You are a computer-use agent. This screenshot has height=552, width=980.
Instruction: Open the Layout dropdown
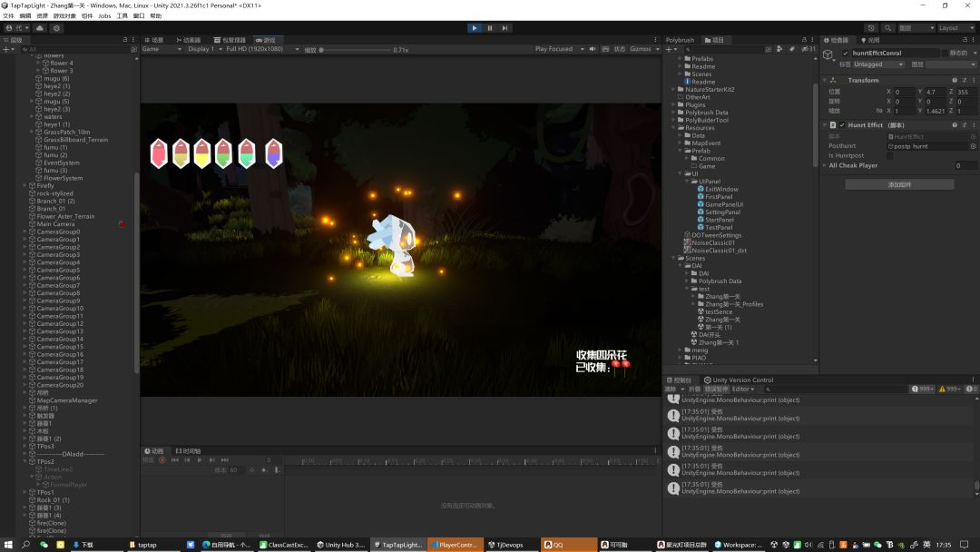pyautogui.click(x=954, y=28)
